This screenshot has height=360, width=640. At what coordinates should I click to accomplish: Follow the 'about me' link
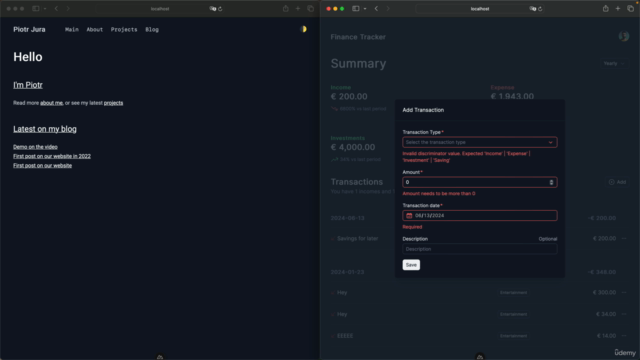point(51,103)
